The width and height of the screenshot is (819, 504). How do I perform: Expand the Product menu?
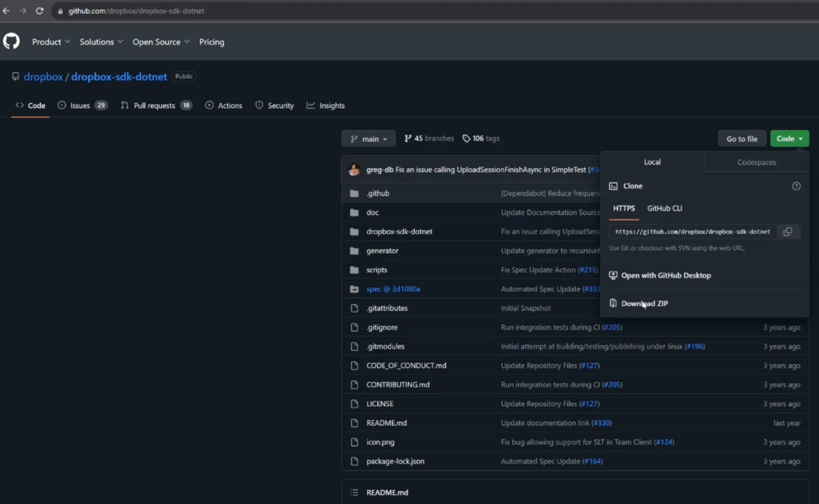tap(51, 42)
